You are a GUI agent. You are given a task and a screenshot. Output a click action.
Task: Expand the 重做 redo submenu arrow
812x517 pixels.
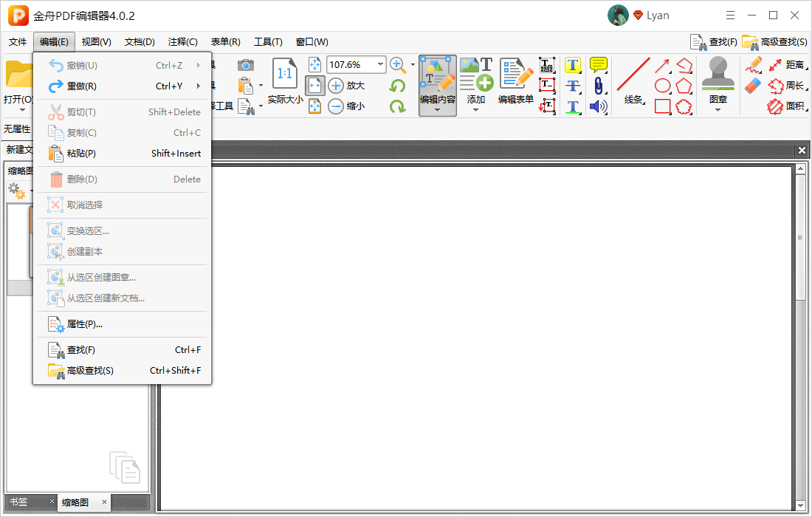[x=199, y=86]
